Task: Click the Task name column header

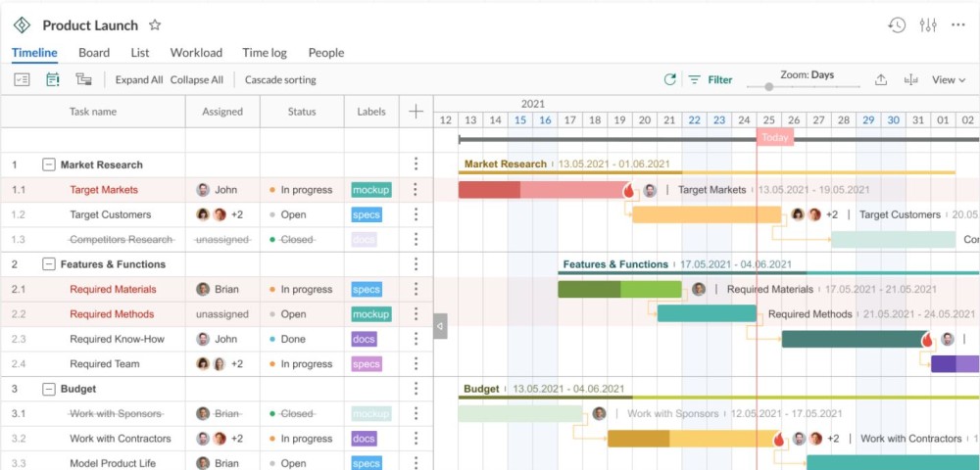Action: coord(93,112)
